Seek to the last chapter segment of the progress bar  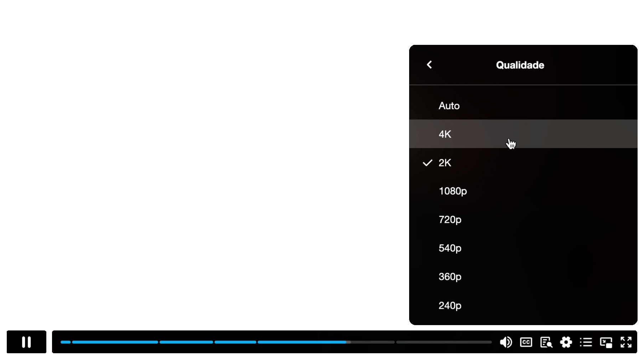click(444, 342)
